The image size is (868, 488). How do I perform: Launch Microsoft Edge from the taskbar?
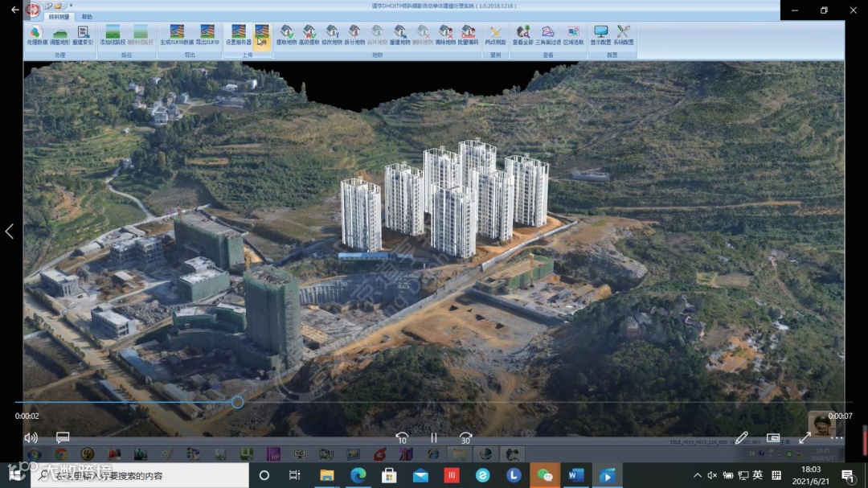(x=358, y=475)
